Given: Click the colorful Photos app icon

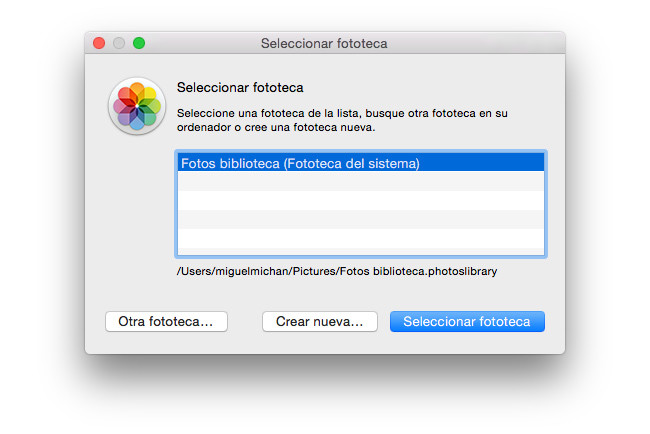Looking at the screenshot, I should pyautogui.click(x=137, y=106).
